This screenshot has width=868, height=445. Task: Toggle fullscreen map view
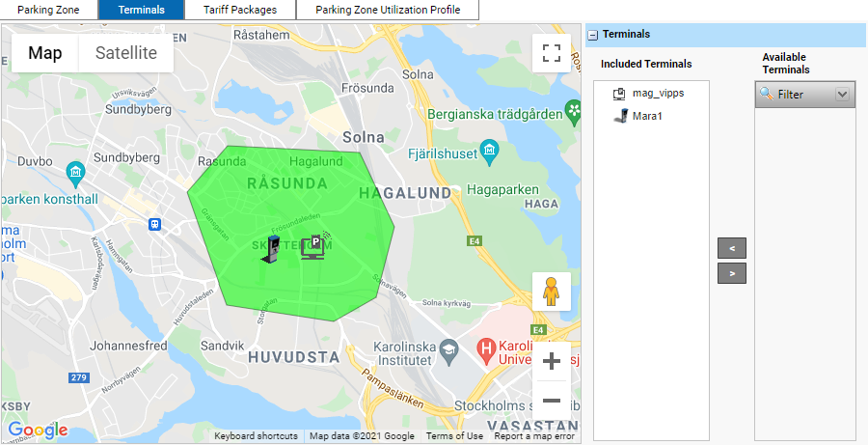click(552, 53)
